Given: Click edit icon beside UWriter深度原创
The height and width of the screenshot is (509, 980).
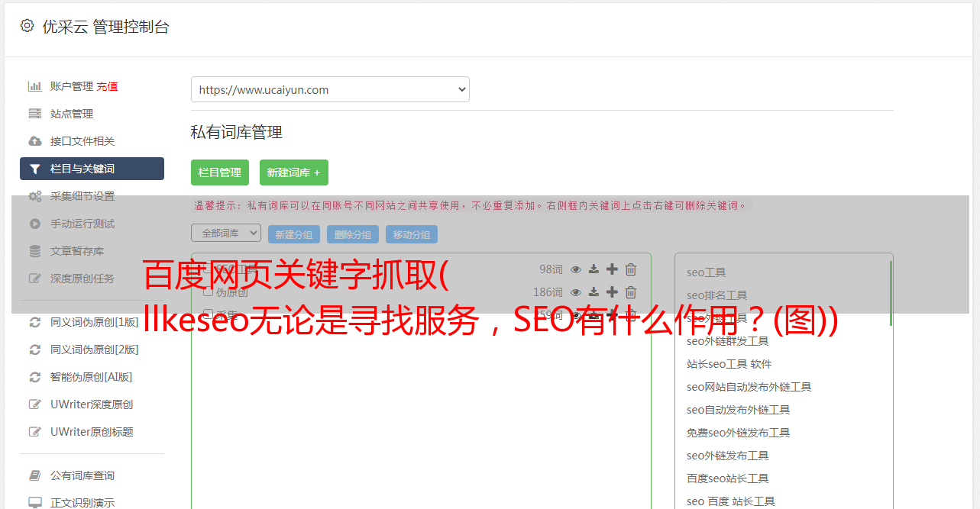Looking at the screenshot, I should [x=35, y=404].
